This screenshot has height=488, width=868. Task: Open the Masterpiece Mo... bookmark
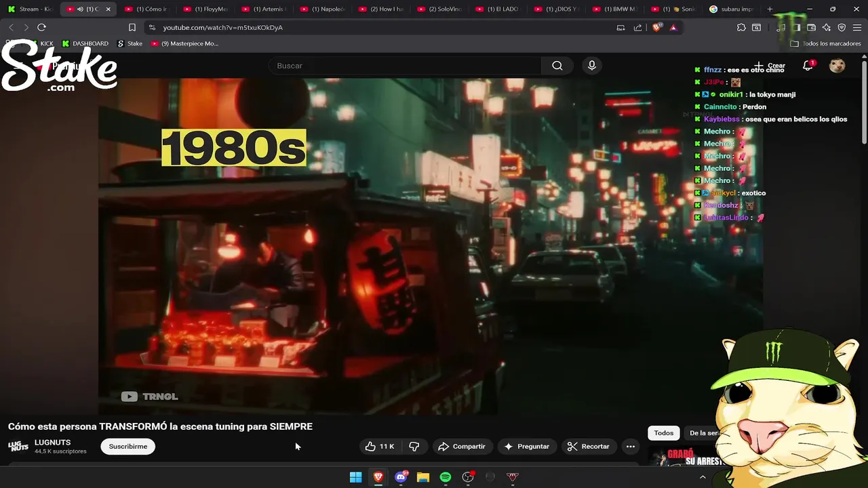[184, 43]
